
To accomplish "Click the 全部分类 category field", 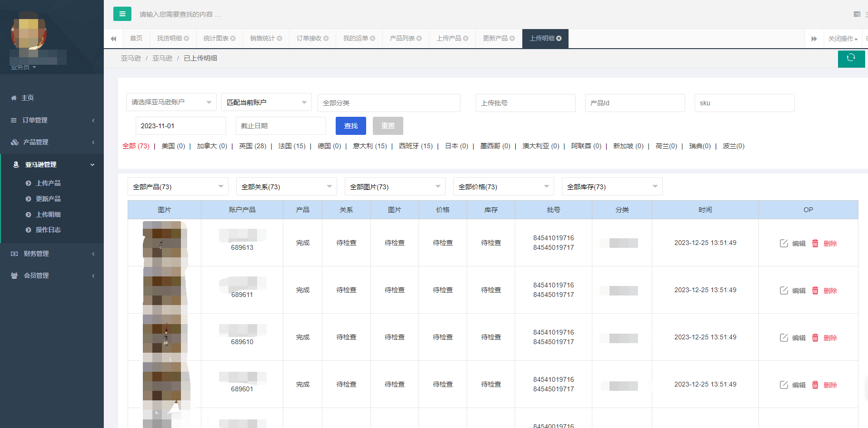I will [389, 103].
